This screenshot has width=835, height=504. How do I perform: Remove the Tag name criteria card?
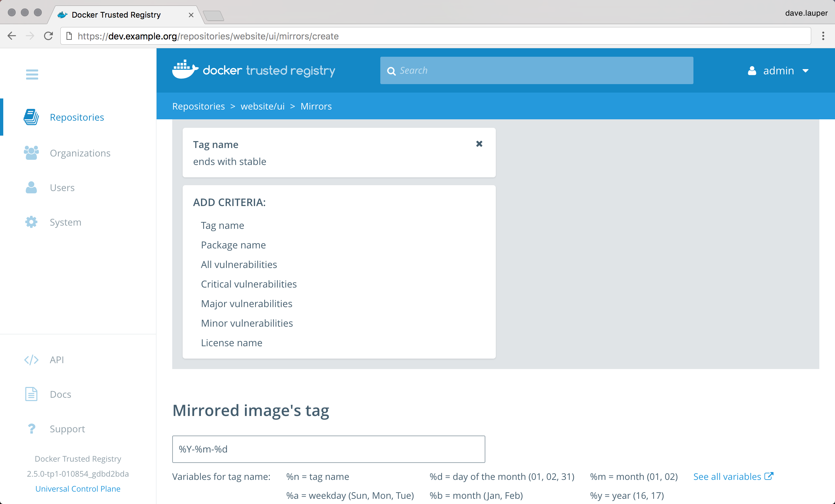click(479, 144)
